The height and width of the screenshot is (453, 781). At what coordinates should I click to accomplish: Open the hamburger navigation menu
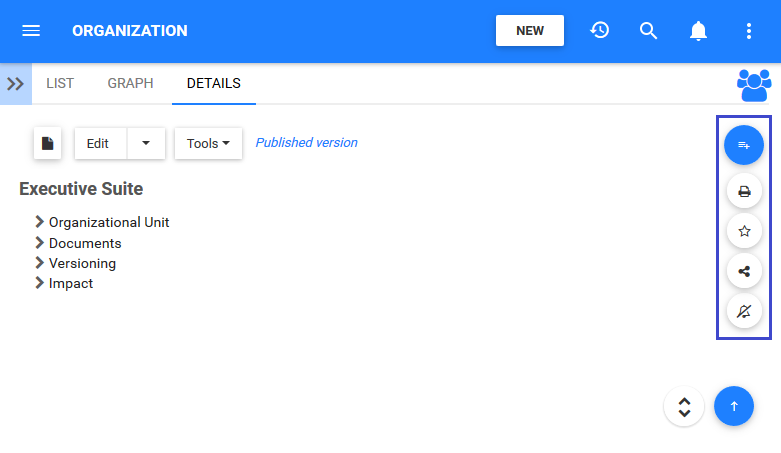click(x=31, y=31)
